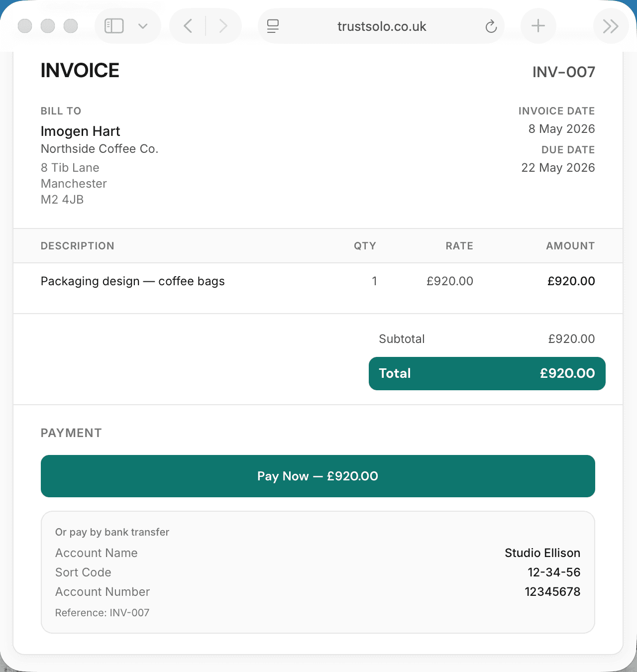Viewport: 637px width, 672px height.
Task: Click the Subtotal label
Action: (402, 339)
